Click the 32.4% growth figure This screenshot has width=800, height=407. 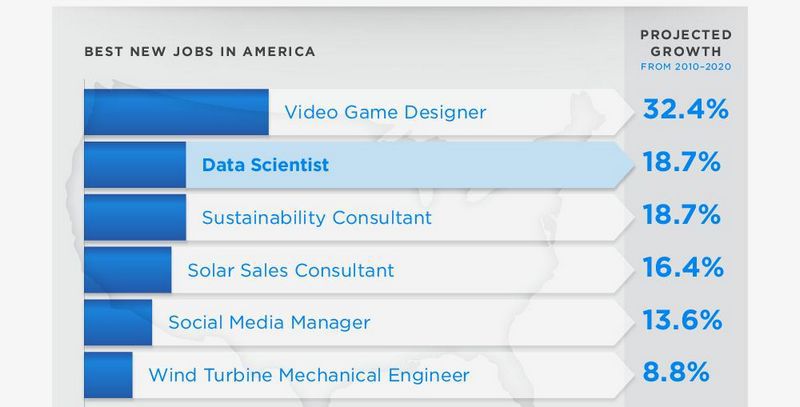click(x=684, y=110)
